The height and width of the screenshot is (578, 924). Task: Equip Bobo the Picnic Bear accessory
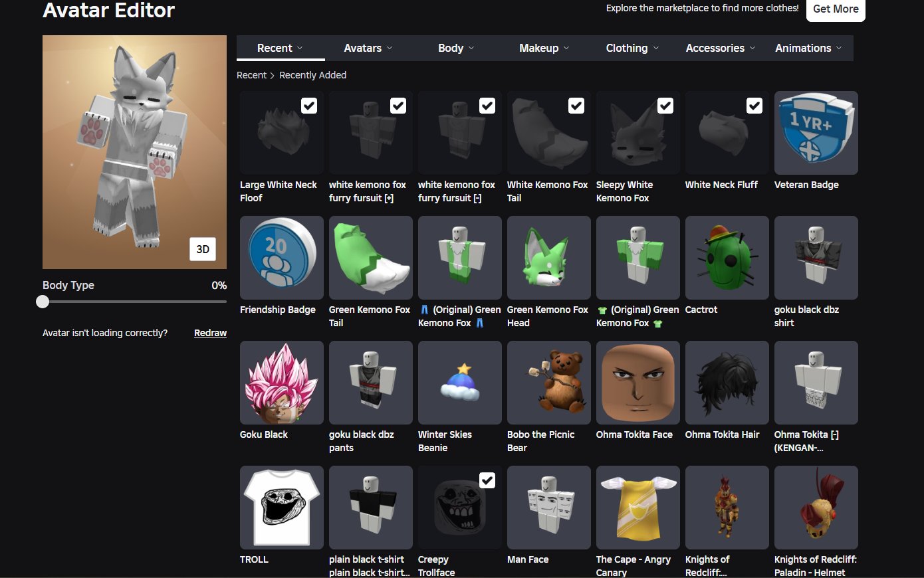click(x=548, y=383)
